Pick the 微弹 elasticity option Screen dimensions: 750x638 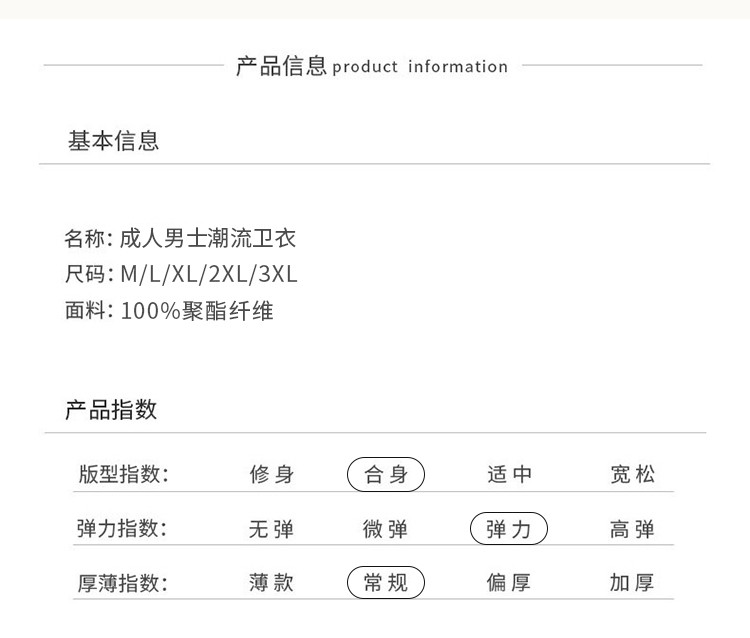click(385, 529)
